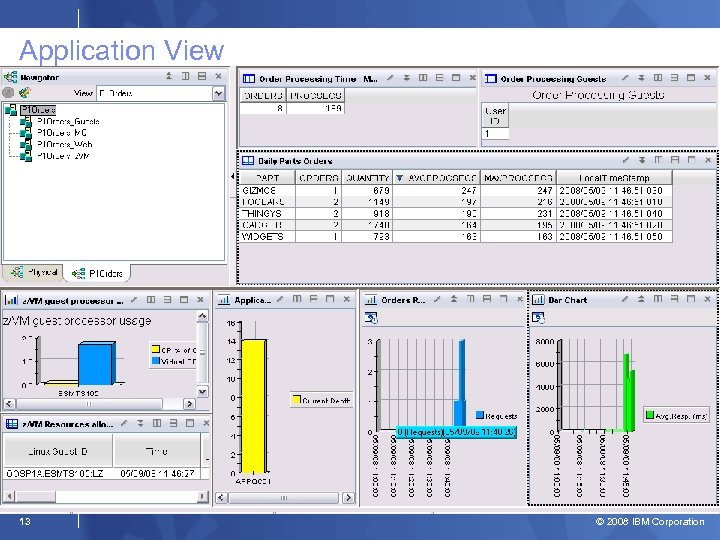Screen dimensions: 720x540
Task: Click the time span icon in Orders R... panel
Action: (371, 317)
